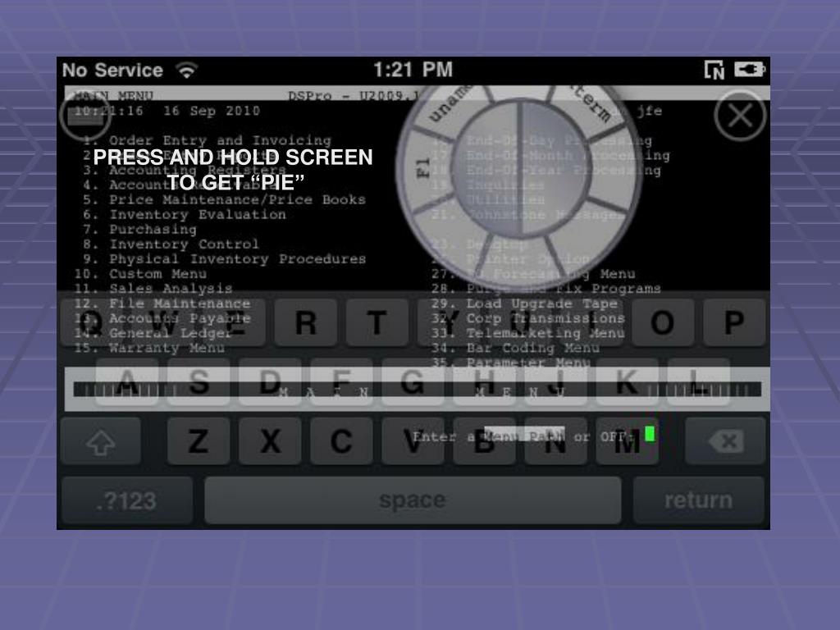This screenshot has width=840, height=630.
Task: Tap the J key on keyboard
Action: 555,382
